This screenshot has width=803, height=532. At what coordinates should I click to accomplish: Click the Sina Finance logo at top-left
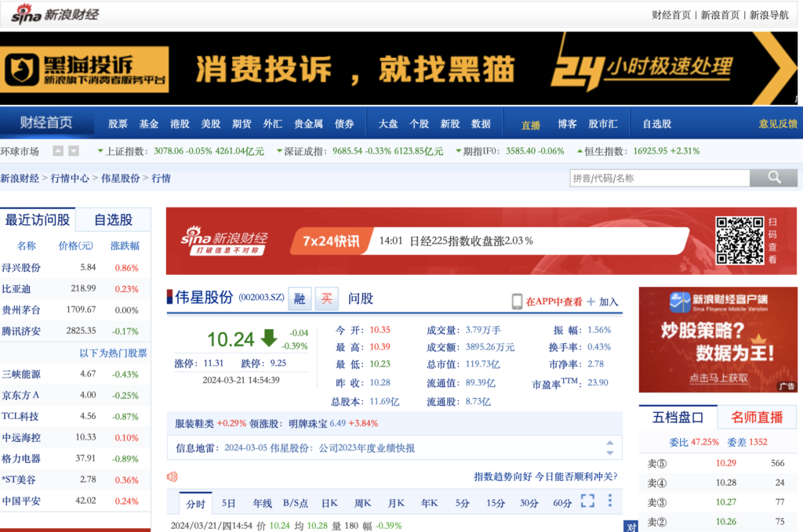(55, 14)
